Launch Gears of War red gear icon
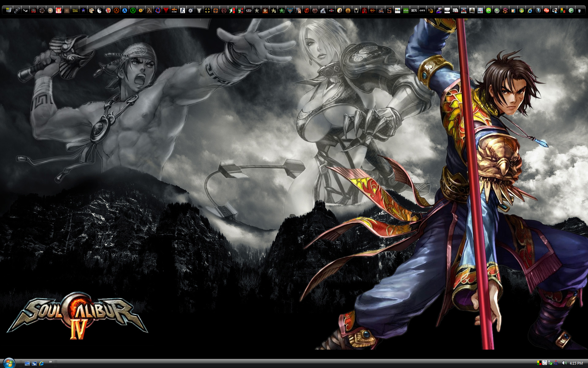Viewport: 588px width, 368px height. [307, 10]
